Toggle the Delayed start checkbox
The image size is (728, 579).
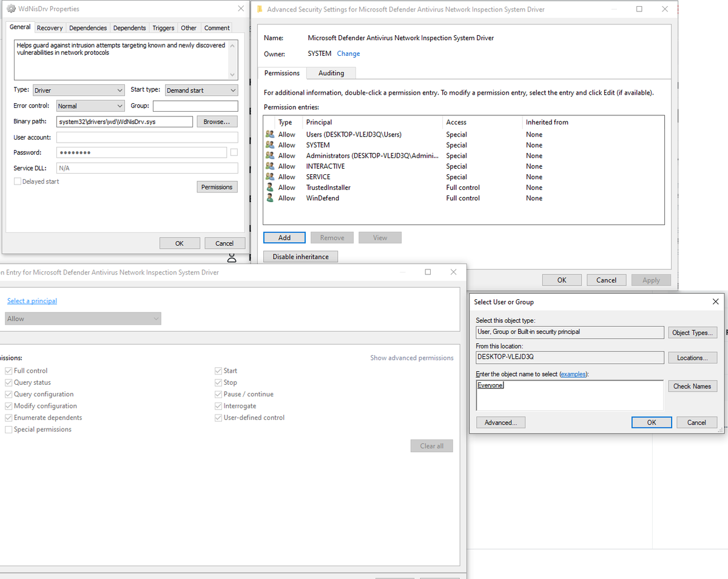click(x=18, y=181)
